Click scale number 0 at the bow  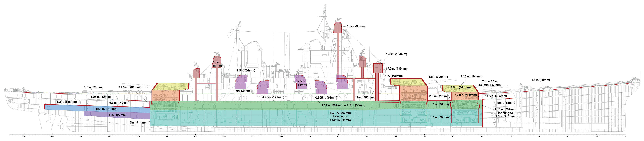coord(625,136)
